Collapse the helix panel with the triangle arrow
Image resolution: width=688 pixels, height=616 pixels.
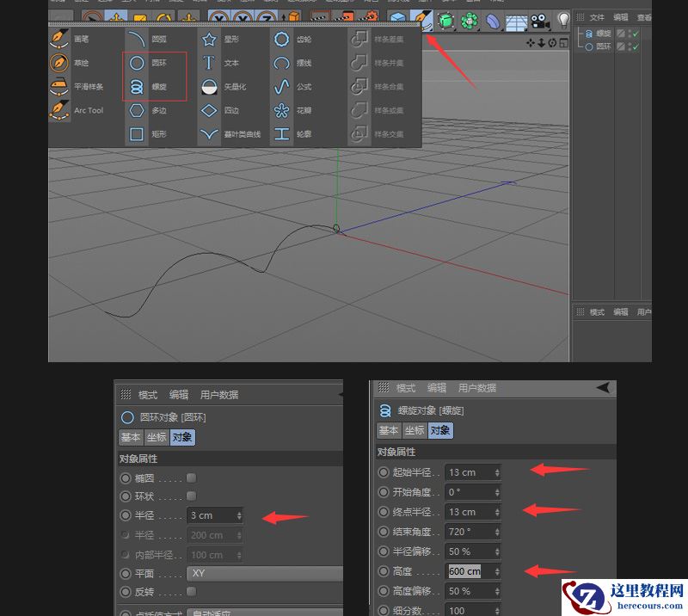605,388
